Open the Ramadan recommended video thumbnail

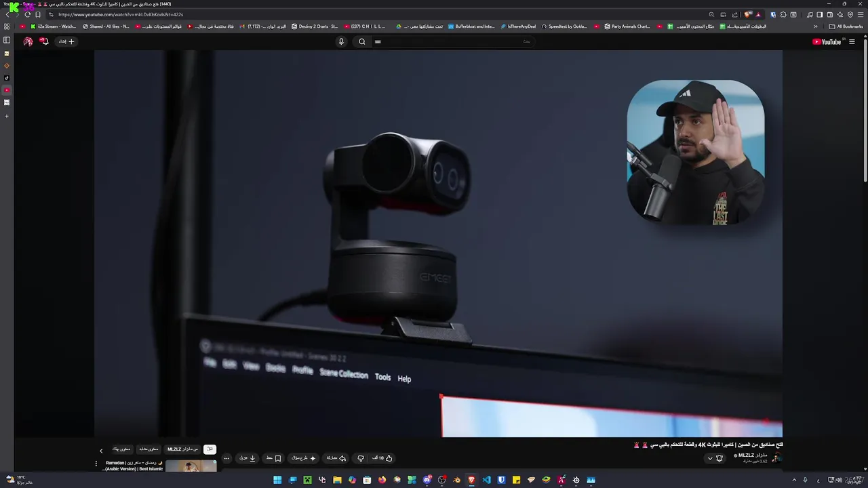tap(191, 466)
